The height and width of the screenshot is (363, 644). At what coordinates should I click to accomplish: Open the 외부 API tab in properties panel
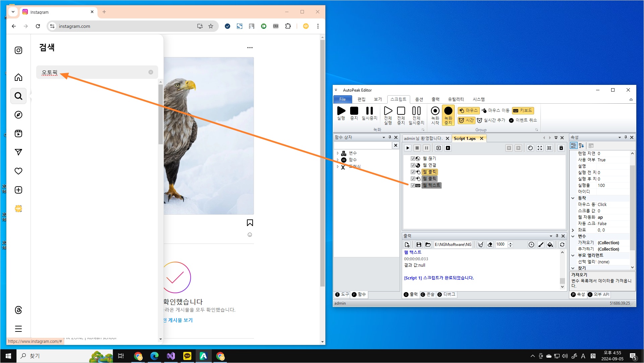(598, 295)
